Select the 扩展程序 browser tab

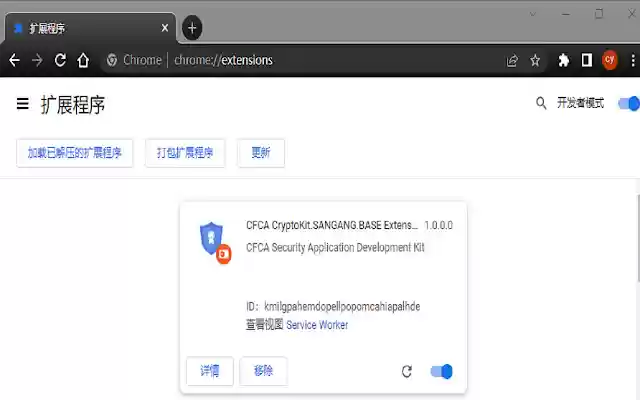click(91, 28)
